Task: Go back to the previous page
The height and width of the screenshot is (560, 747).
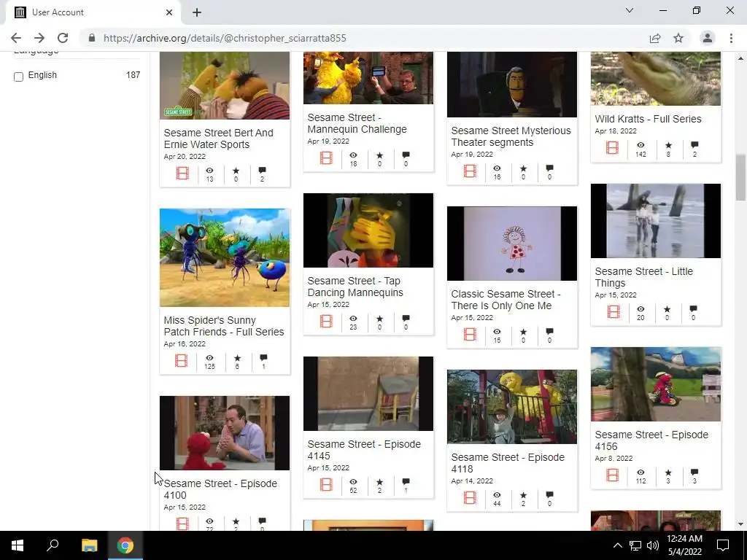Action: [x=16, y=38]
